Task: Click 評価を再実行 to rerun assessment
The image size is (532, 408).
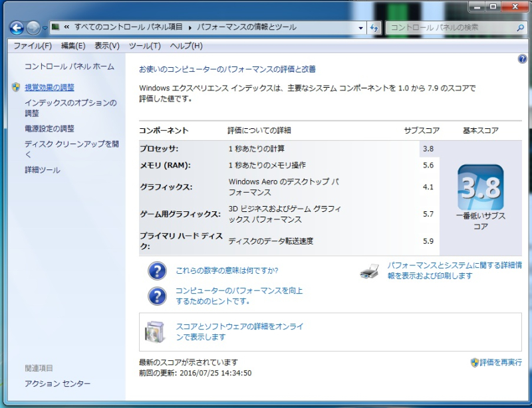Action: click(x=501, y=363)
